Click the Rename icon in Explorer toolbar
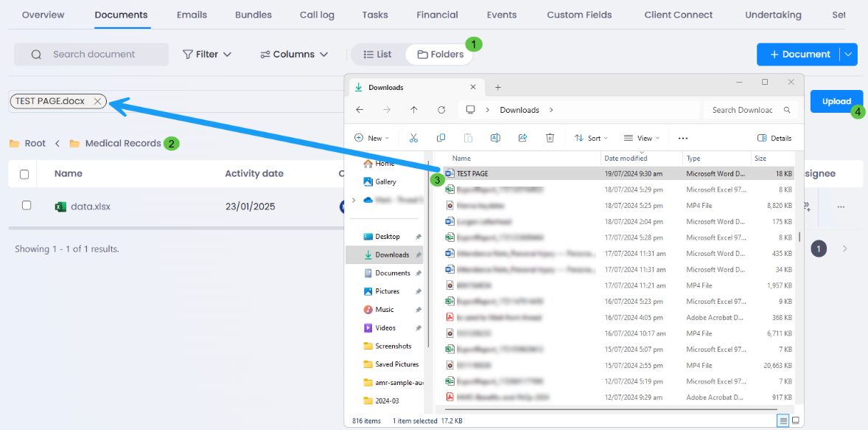Screen dimensions: 868x430 click(496, 138)
